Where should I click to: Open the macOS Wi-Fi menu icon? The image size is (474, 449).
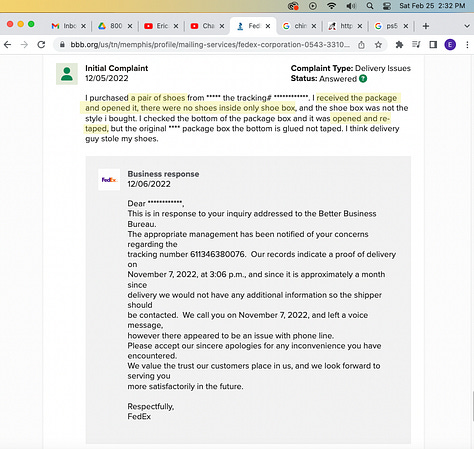[331, 6]
